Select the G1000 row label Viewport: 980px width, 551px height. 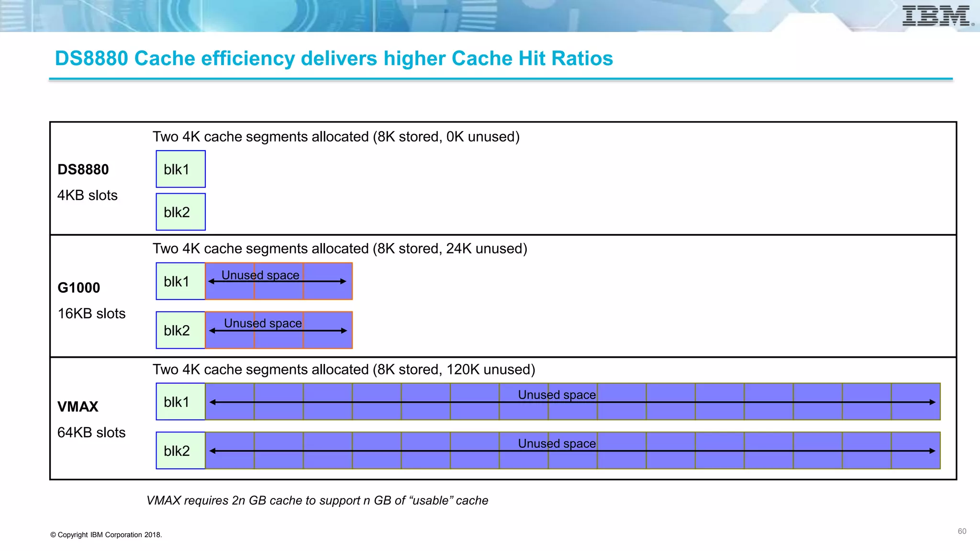pos(79,287)
